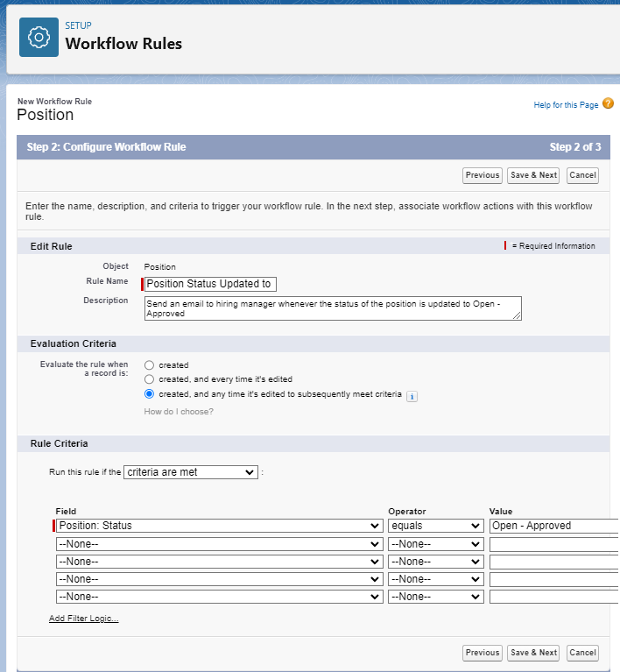Open the 'equals' operator dropdown
This screenshot has height=672, width=620.
click(436, 526)
